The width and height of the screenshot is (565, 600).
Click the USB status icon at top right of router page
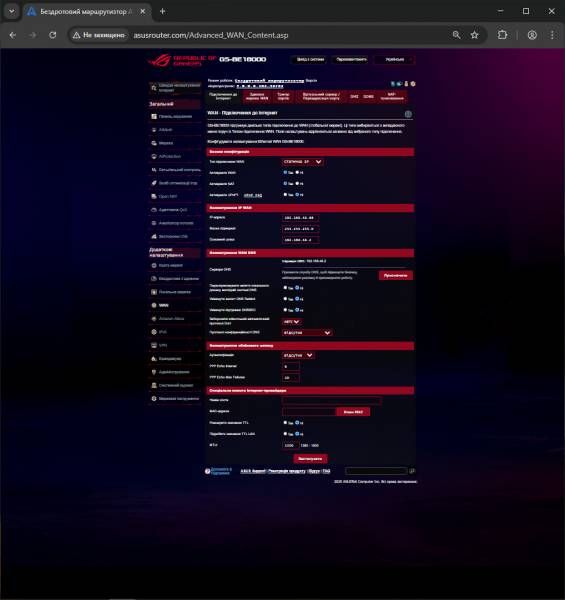pyautogui.click(x=406, y=84)
